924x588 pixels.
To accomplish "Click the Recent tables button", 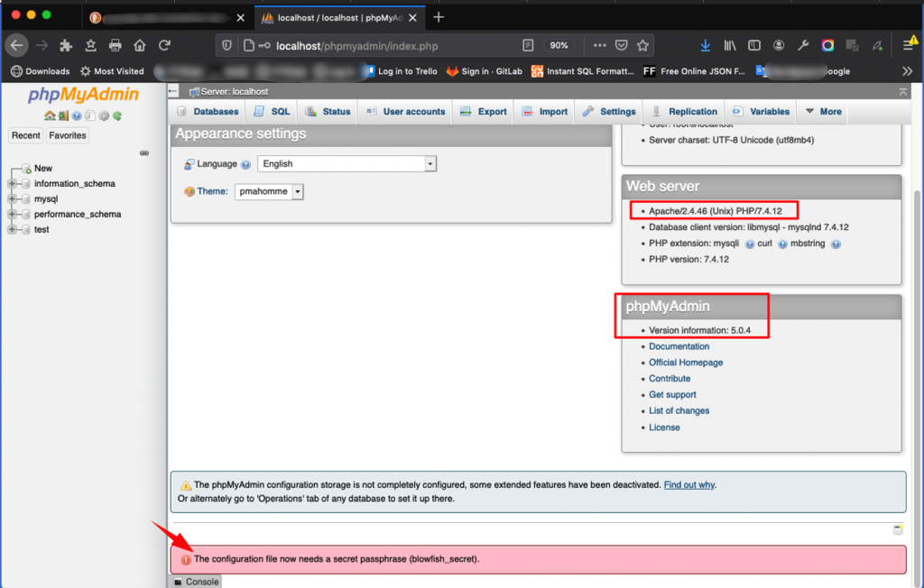I will click(x=26, y=135).
